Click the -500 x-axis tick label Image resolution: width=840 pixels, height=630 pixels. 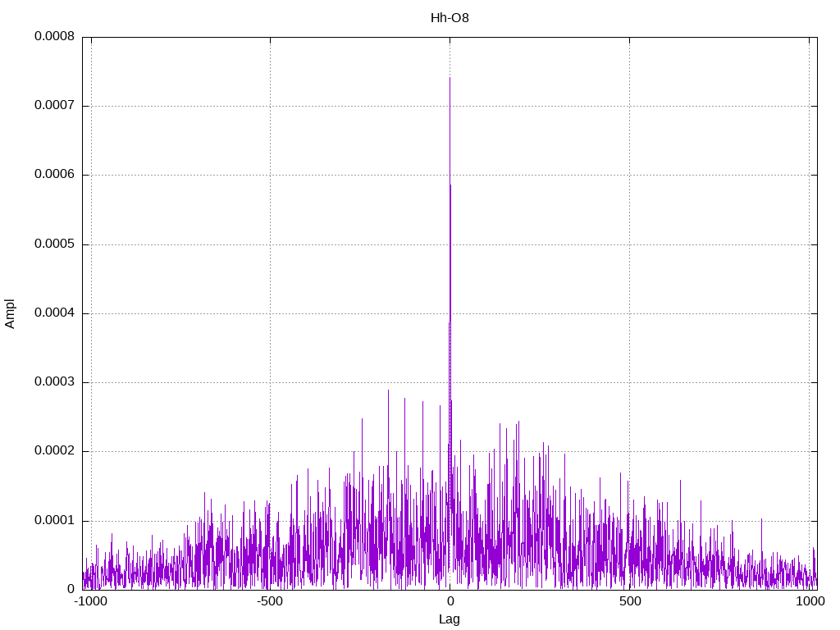click(269, 601)
